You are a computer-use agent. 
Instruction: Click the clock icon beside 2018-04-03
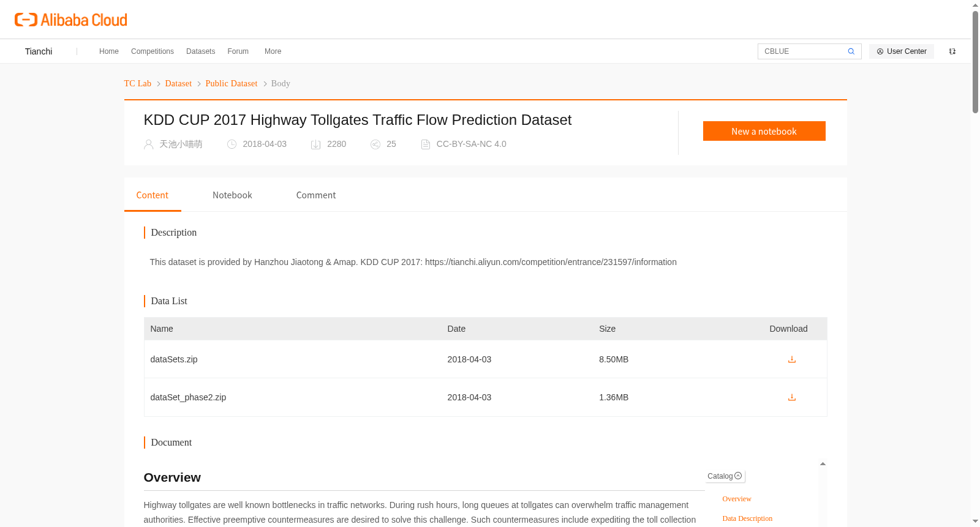(232, 144)
